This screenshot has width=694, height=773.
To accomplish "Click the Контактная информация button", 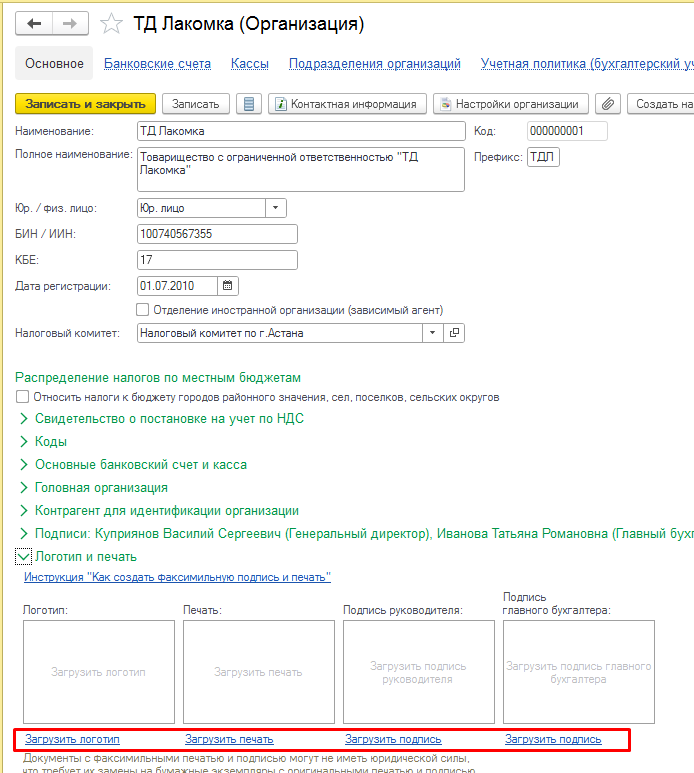I will pos(348,104).
